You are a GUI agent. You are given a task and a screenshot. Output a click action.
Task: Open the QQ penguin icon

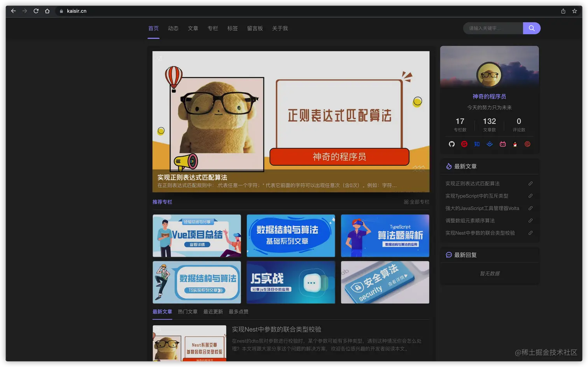pos(515,144)
